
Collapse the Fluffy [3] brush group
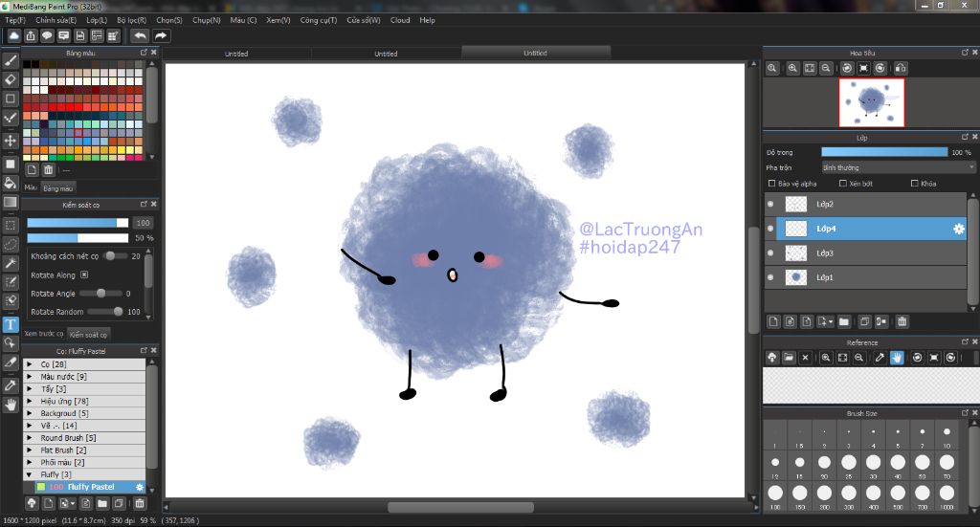(30, 474)
